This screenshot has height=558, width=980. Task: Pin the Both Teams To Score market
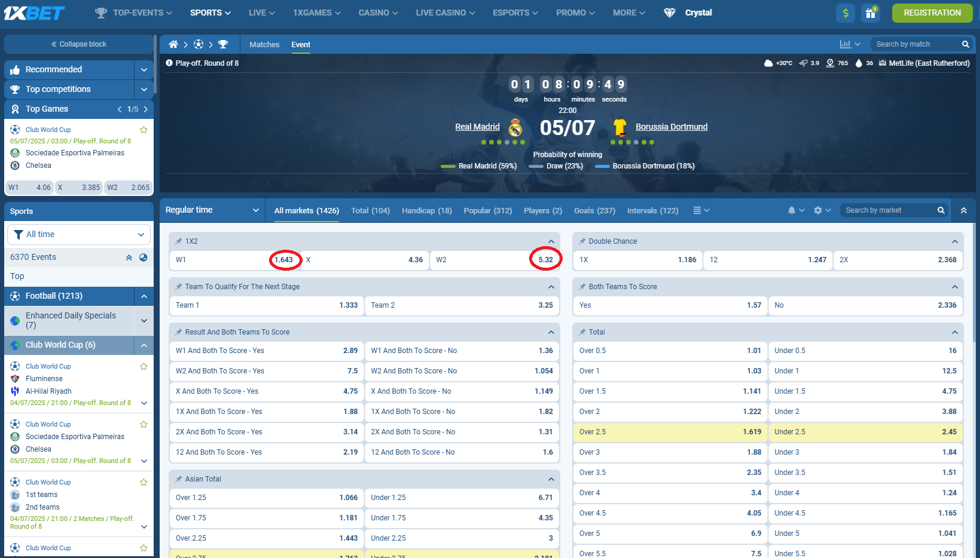[582, 287]
